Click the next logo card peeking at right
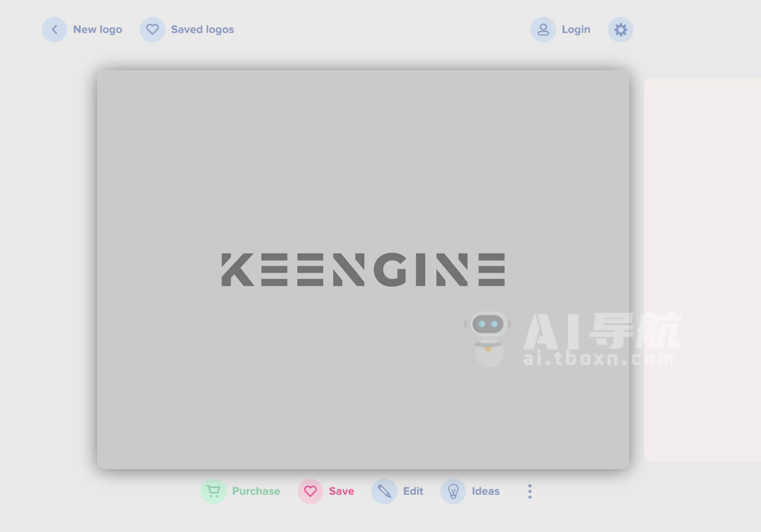This screenshot has width=761, height=532. [x=702, y=269]
